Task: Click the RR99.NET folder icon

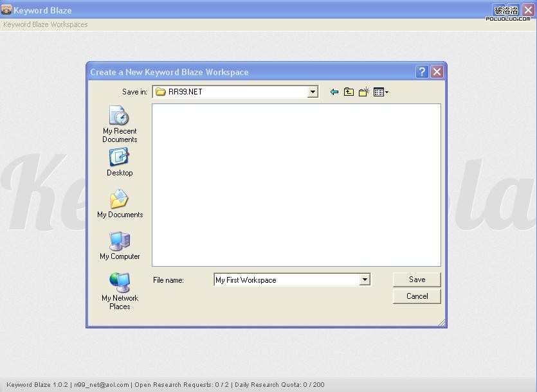Action: [160, 92]
